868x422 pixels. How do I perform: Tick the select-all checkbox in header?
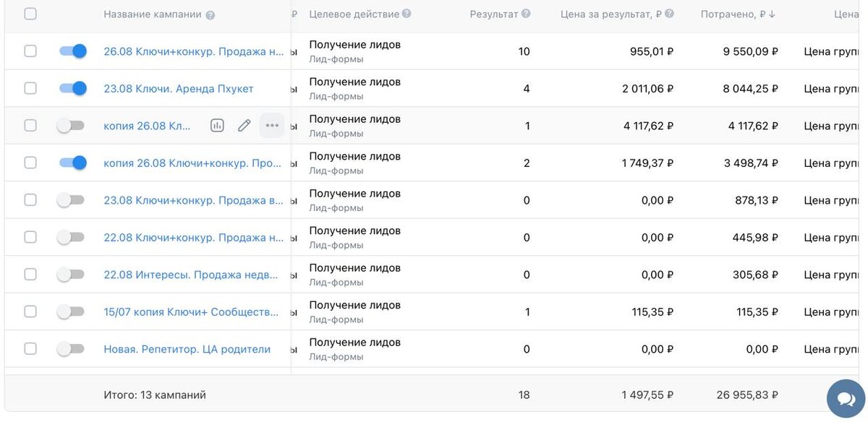click(30, 14)
